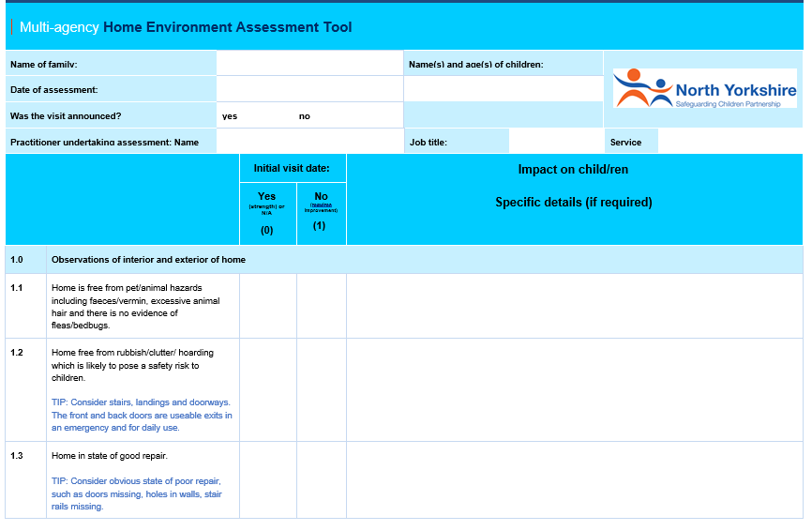The height and width of the screenshot is (531, 812).
Task: Mark the Yes cell for item 1.2
Action: click(x=268, y=389)
